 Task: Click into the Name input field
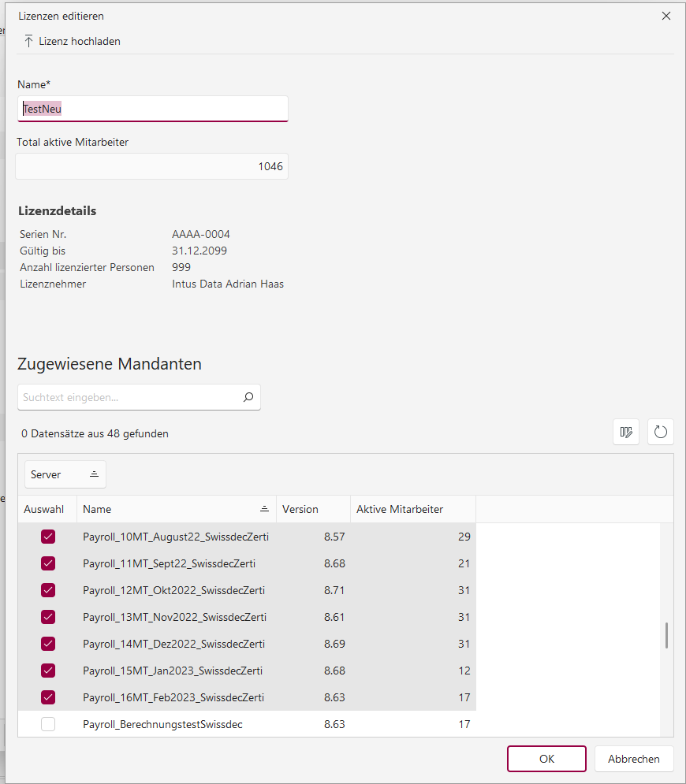tap(153, 109)
